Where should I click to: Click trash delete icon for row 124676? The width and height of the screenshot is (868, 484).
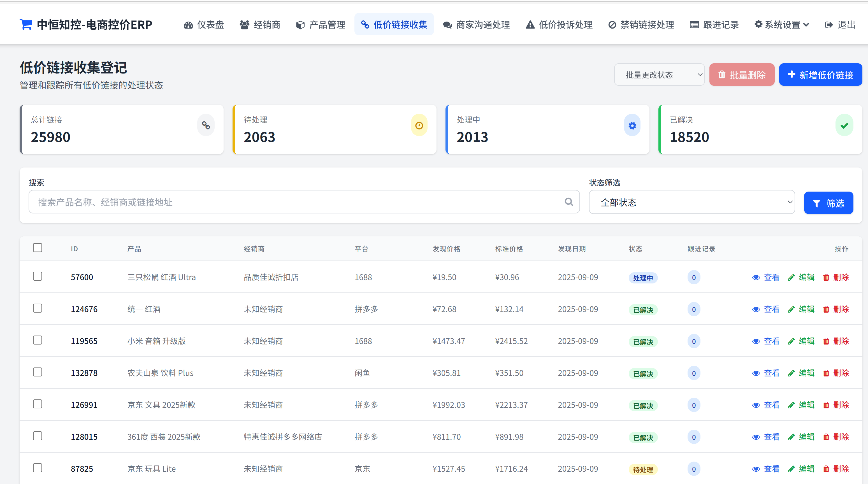(826, 309)
